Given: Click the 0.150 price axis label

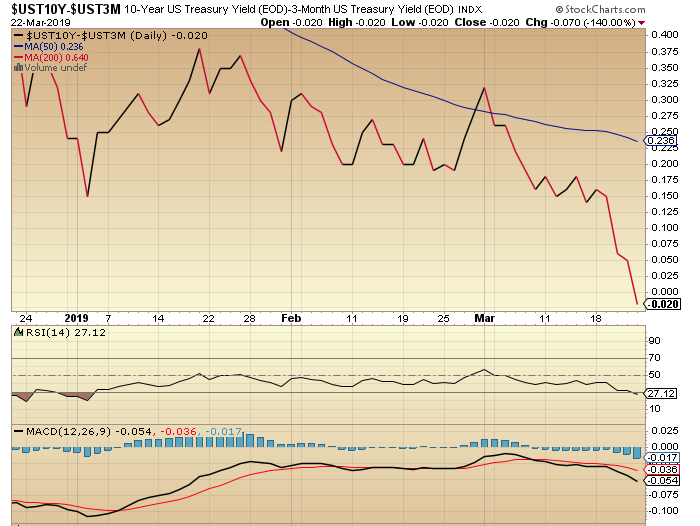Looking at the screenshot, I should (x=665, y=196).
